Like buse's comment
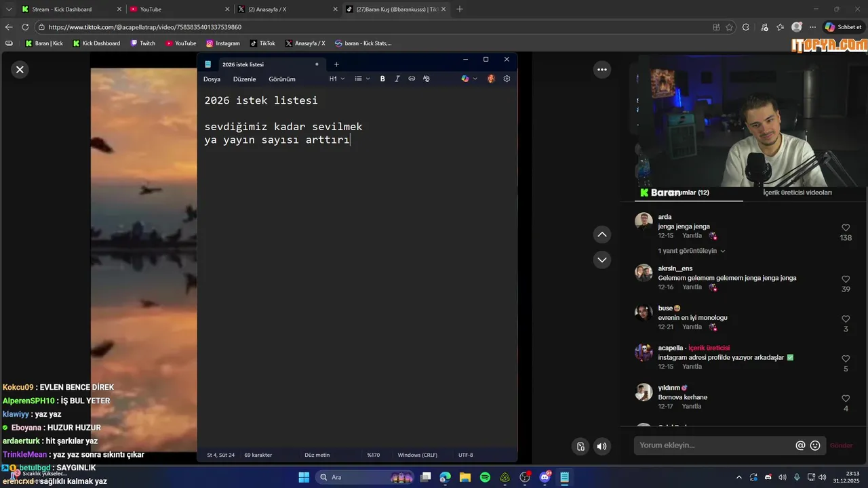Viewport: 868px width, 488px height. click(x=846, y=319)
